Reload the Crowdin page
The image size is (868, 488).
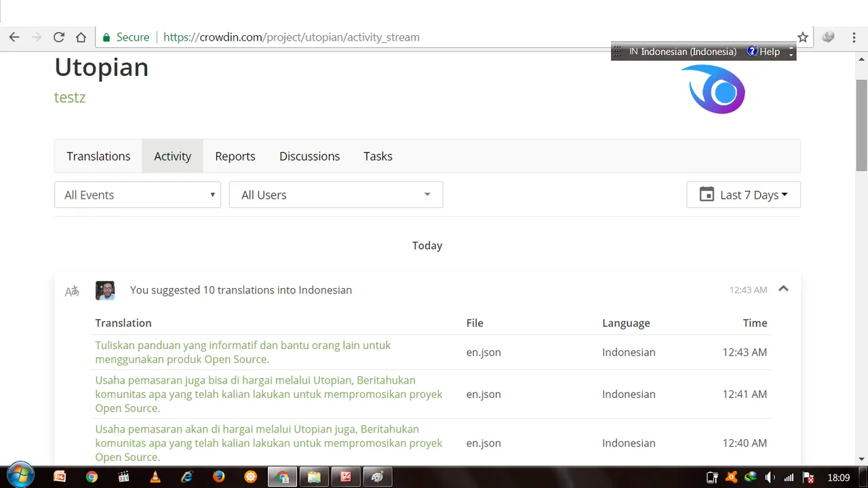[x=59, y=37]
